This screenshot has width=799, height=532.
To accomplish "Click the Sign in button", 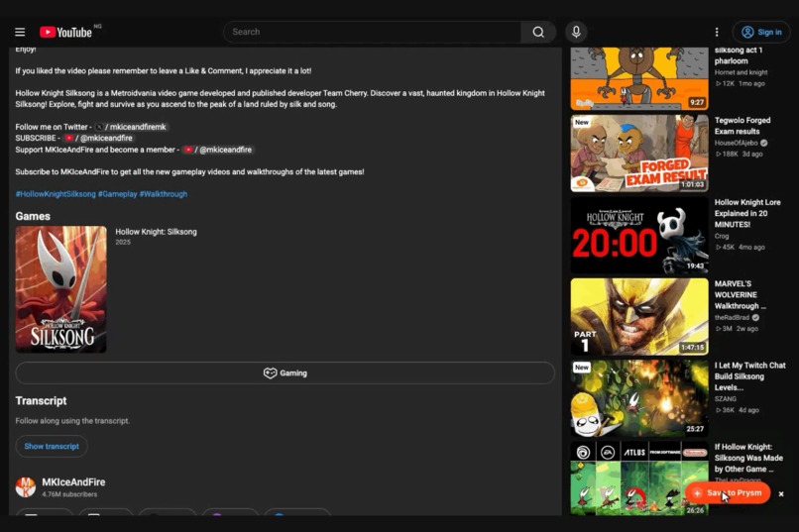I will (761, 32).
